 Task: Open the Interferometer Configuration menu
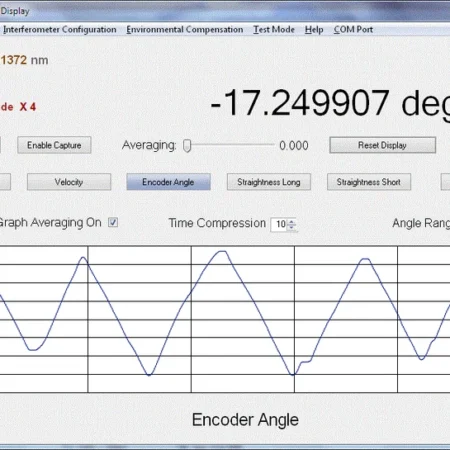60,30
